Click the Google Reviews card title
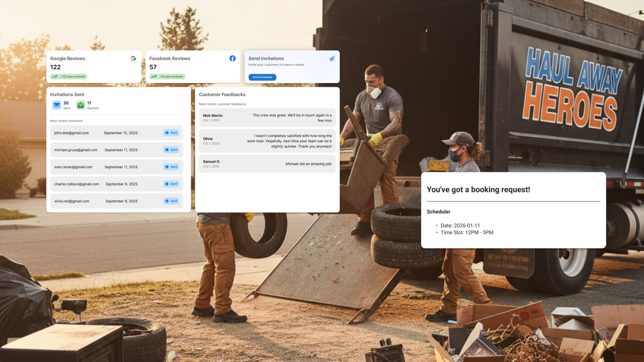 coord(68,58)
